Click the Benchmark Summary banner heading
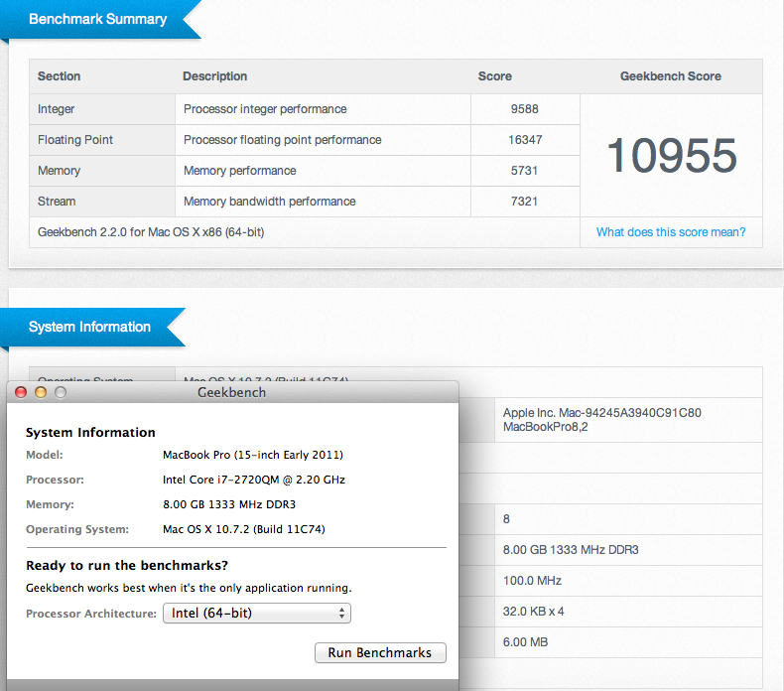The height and width of the screenshot is (691, 784). [98, 19]
